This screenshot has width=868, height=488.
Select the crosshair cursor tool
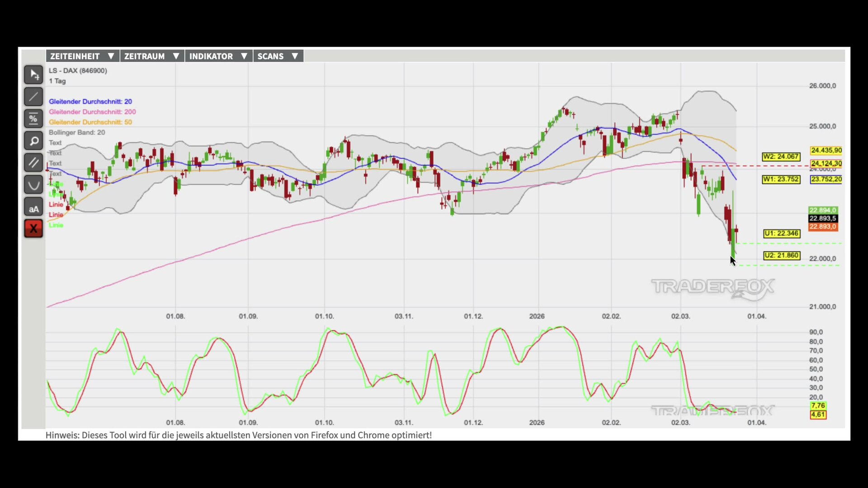coord(33,75)
